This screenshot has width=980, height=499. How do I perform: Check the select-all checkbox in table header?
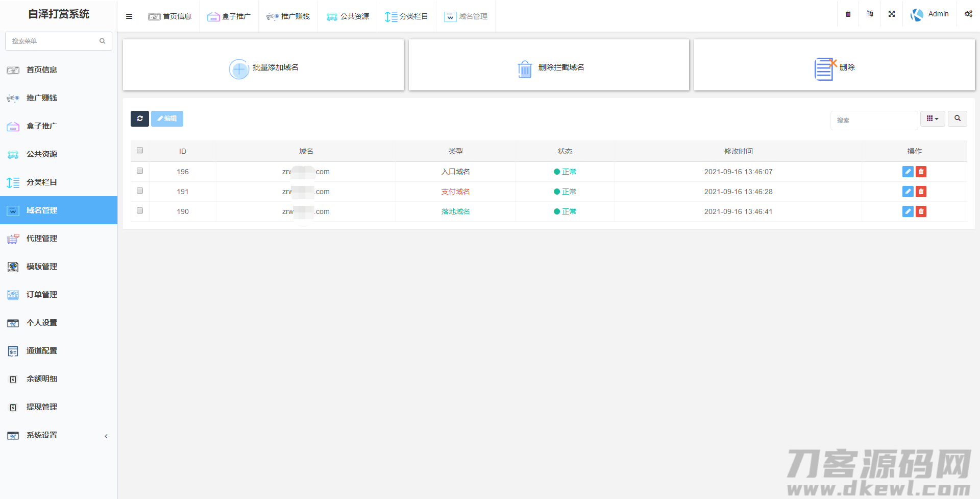click(x=140, y=151)
